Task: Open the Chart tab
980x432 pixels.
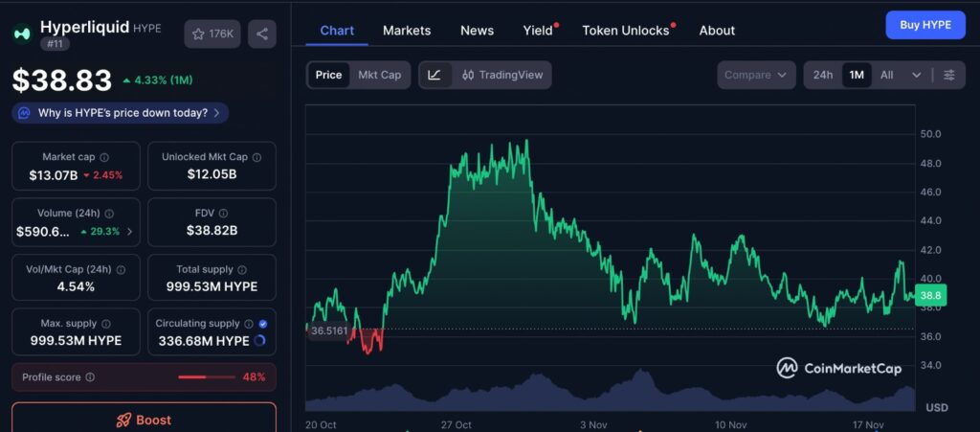Action: click(x=337, y=30)
